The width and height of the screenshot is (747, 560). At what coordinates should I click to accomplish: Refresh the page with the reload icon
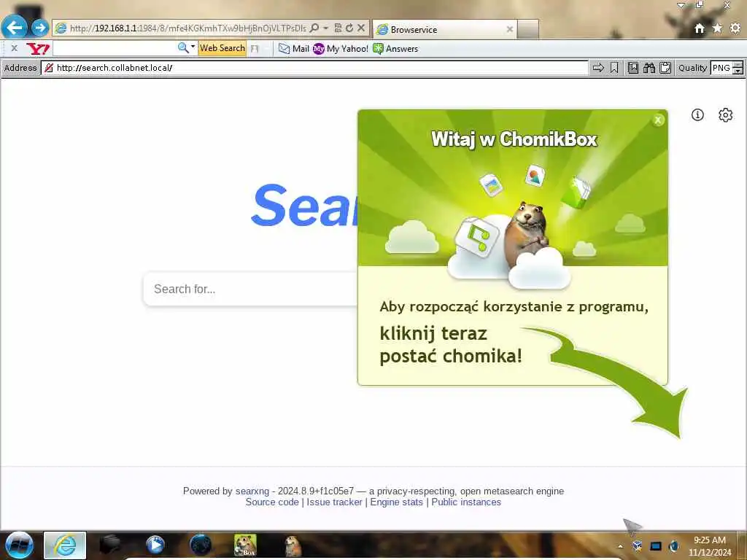pos(349,28)
